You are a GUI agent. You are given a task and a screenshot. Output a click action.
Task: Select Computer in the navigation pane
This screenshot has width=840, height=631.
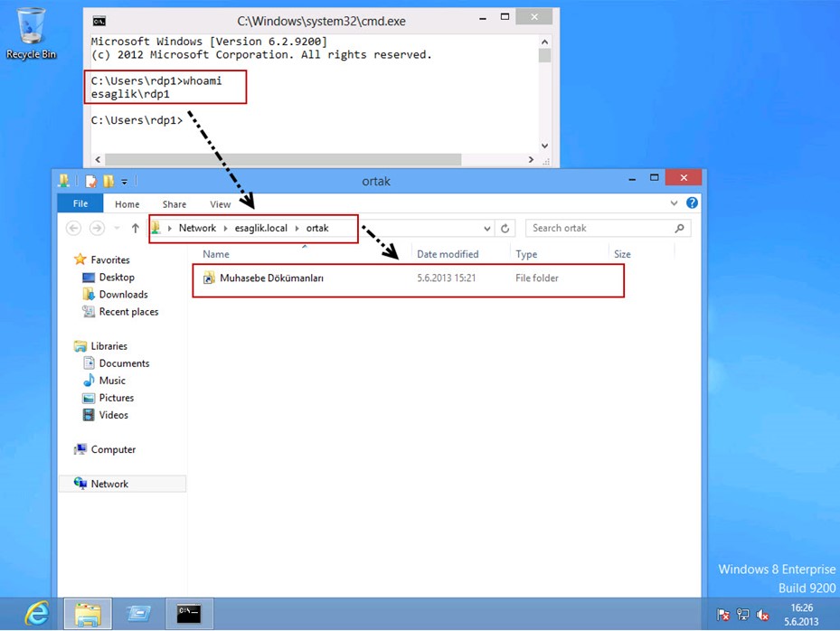113,449
